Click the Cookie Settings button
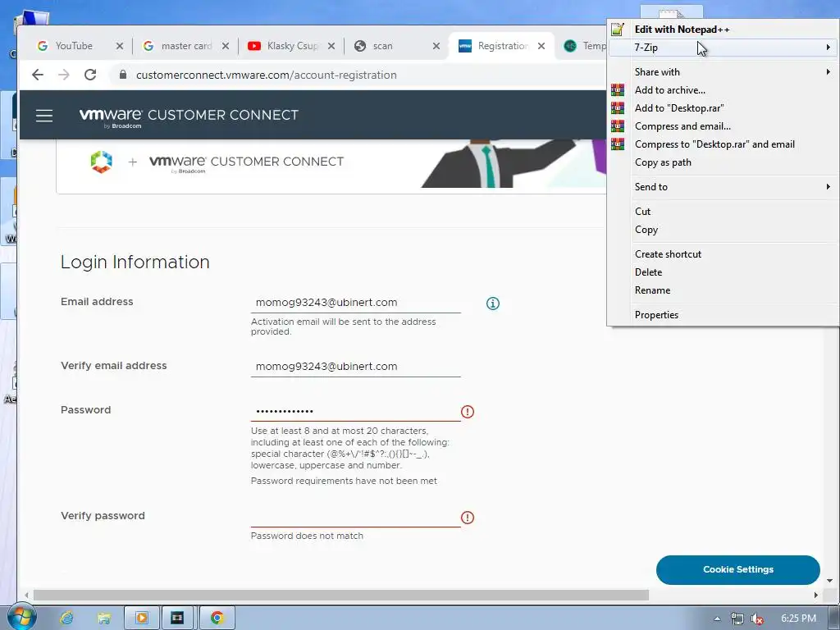Viewport: 840px width, 630px height. (x=737, y=569)
